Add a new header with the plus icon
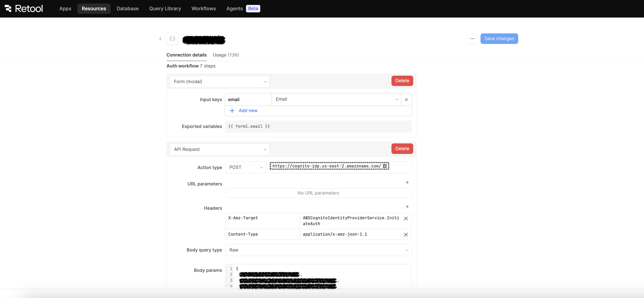The width and height of the screenshot is (644, 298). [x=407, y=207]
